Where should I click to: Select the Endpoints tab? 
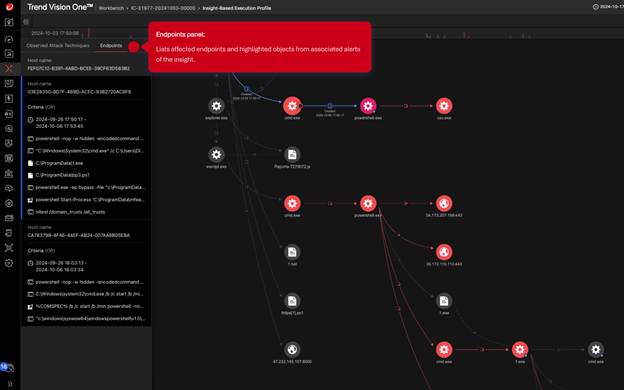(111, 45)
